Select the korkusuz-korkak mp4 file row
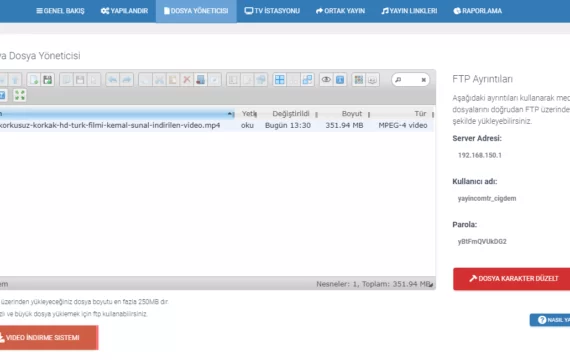This screenshot has height=360, width=570. pyautogui.click(x=217, y=125)
